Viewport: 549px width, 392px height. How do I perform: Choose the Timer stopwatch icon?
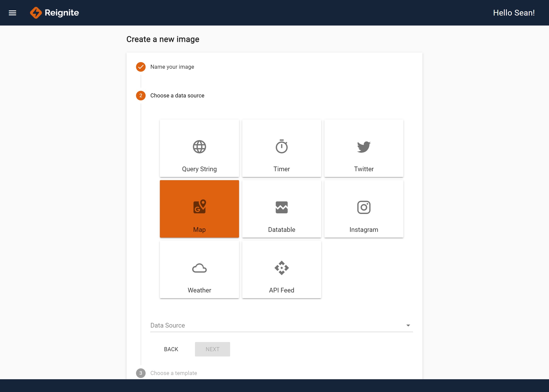point(281,147)
